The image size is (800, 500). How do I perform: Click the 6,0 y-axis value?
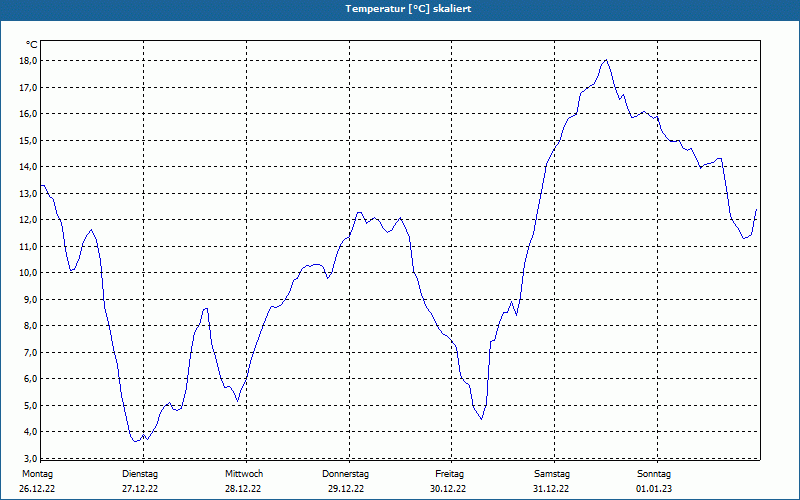[x=30, y=379]
